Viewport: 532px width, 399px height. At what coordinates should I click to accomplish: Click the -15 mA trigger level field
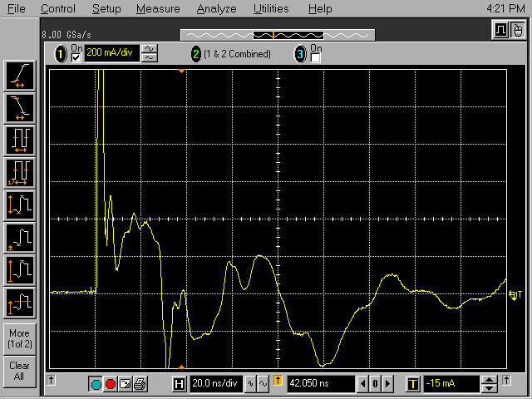click(x=451, y=384)
